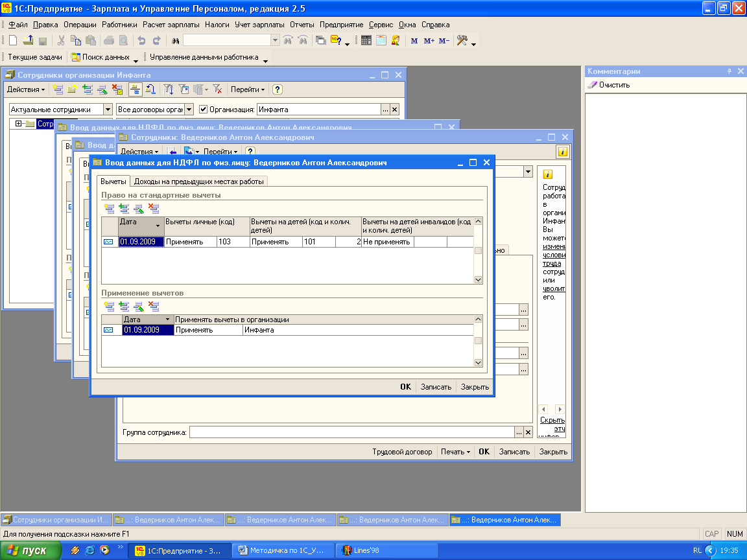The image size is (747, 560).
Task: Open Перейти dropdown in Сотрудники: Ведерников window
Action: click(x=220, y=152)
